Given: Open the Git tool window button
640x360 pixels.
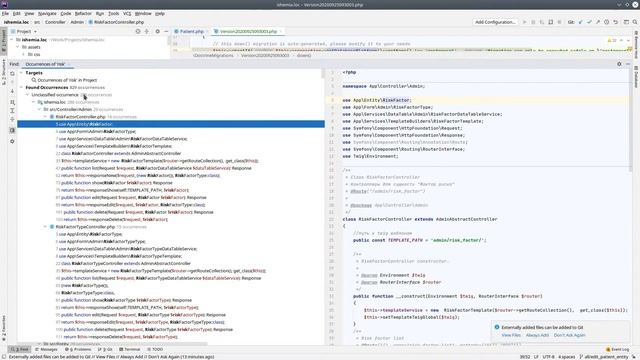Looking at the screenshot, I should pyautogui.click(x=105, y=349).
